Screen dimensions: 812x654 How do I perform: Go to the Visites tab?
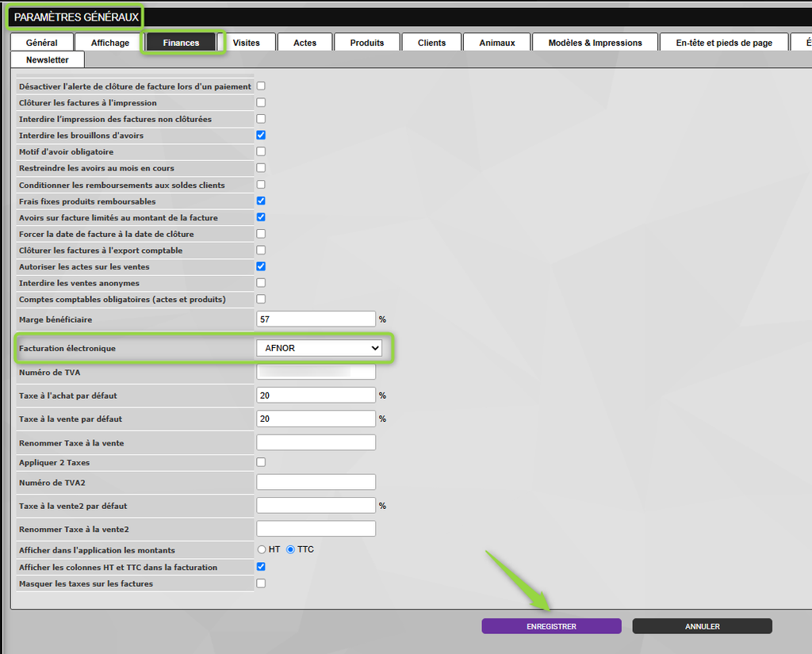point(246,43)
